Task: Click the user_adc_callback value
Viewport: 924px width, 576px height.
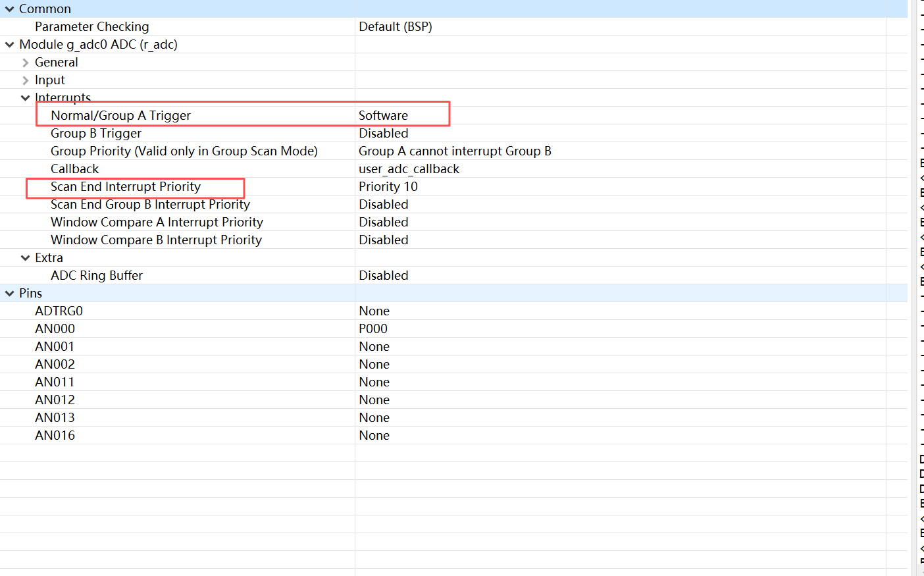Action: (409, 169)
